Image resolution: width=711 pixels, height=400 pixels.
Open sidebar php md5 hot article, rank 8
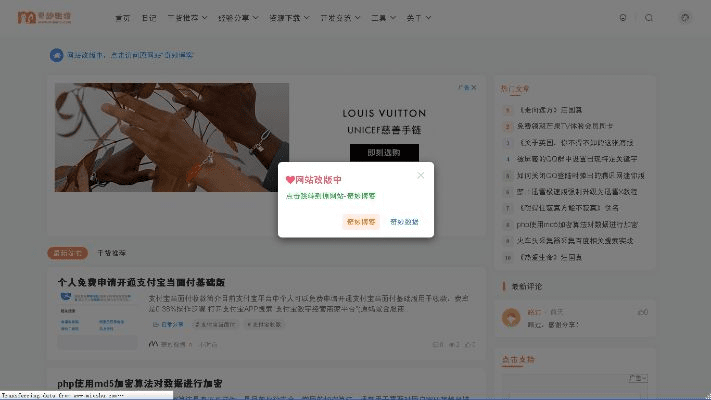pos(577,224)
